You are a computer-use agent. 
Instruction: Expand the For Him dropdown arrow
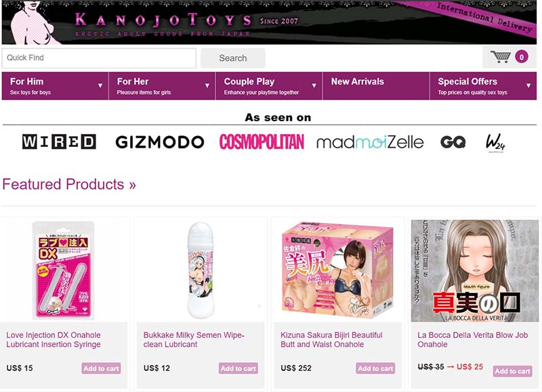100,86
